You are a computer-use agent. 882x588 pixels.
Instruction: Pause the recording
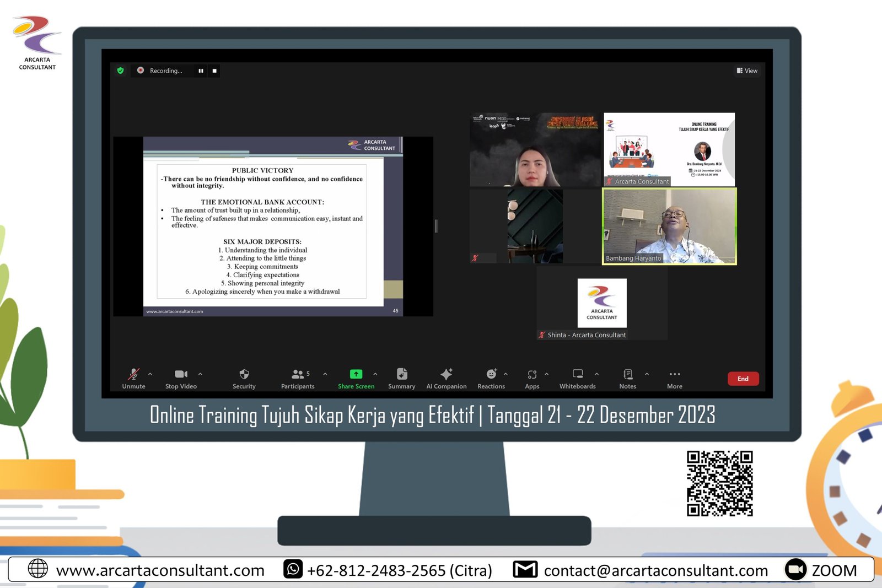[x=201, y=71]
